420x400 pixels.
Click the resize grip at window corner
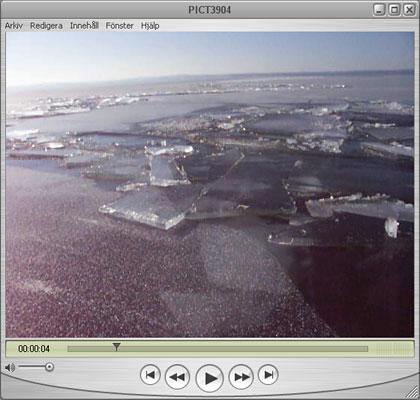pyautogui.click(x=412, y=392)
